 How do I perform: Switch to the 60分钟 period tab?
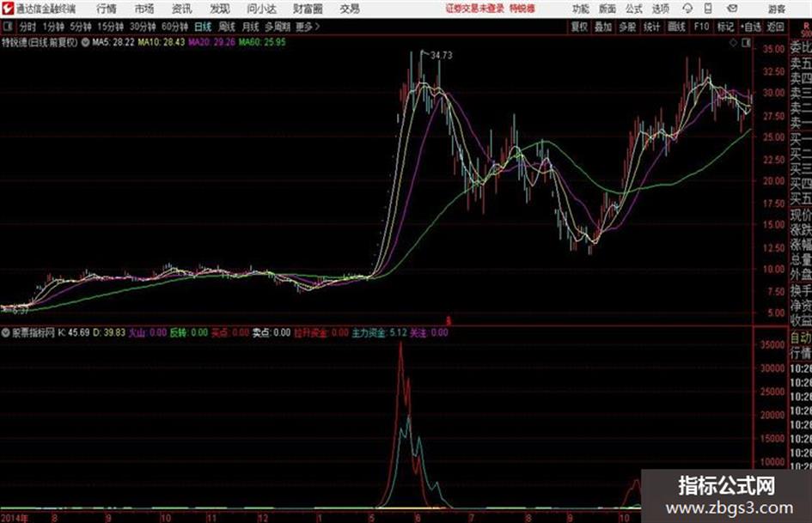pyautogui.click(x=174, y=27)
